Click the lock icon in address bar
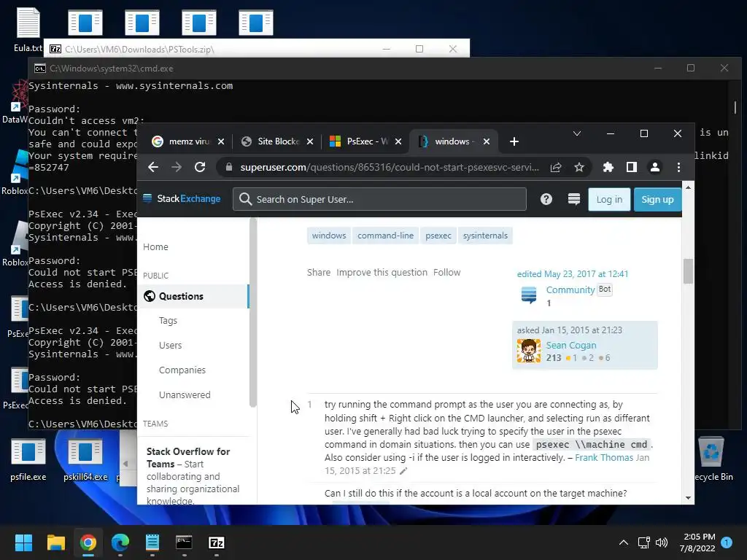The height and width of the screenshot is (560, 747). 229,167
